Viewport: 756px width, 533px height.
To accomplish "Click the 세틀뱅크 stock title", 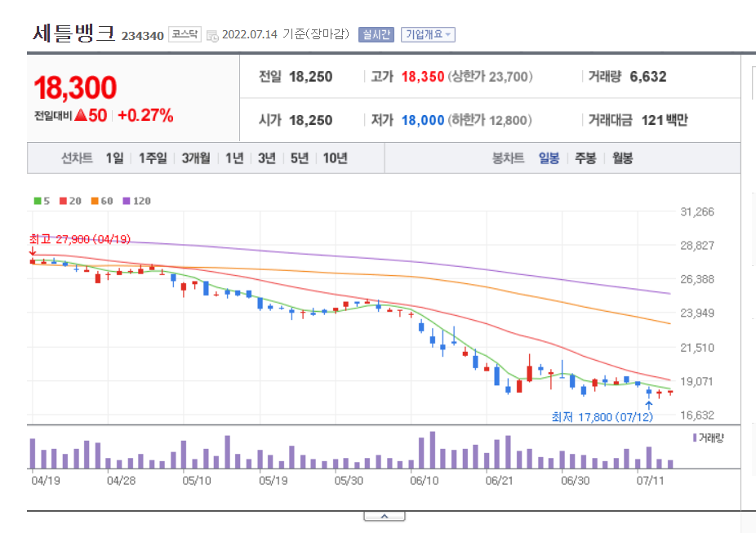I will click(73, 33).
